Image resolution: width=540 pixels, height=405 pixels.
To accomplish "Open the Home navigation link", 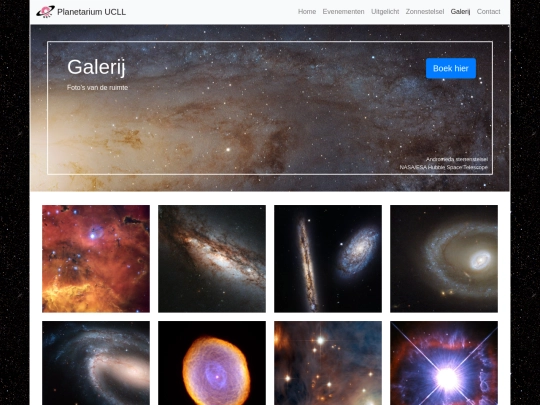I will point(307,12).
